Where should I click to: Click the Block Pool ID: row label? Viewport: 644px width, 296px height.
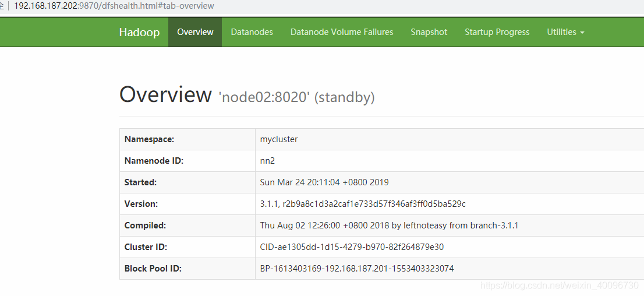coord(153,269)
